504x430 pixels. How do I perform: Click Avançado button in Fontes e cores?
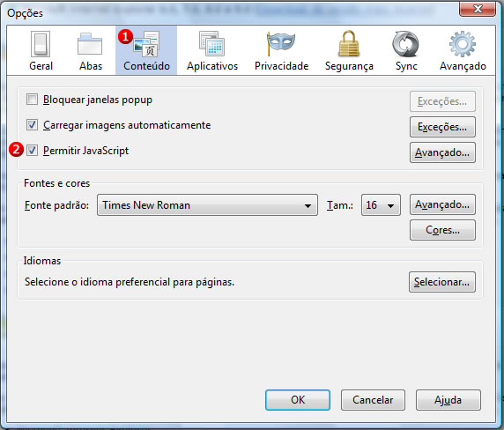442,204
